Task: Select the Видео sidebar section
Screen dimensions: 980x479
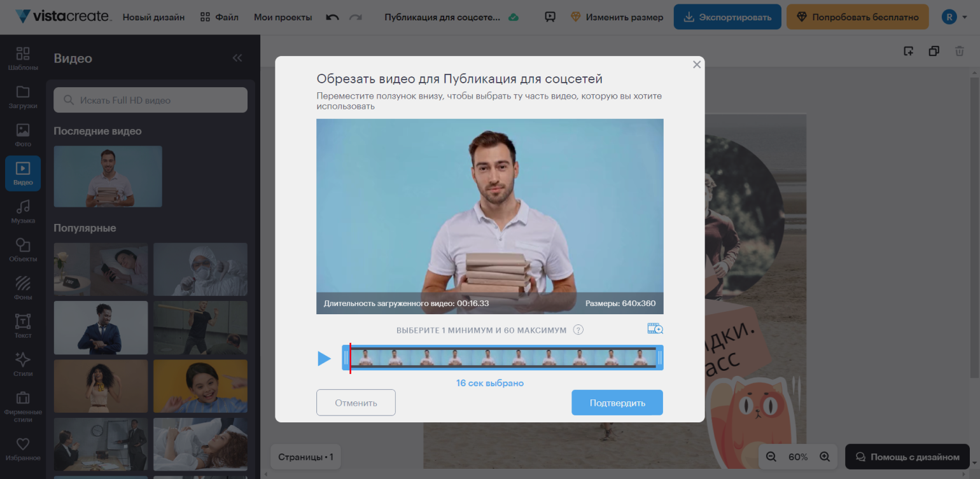Action: [x=23, y=173]
